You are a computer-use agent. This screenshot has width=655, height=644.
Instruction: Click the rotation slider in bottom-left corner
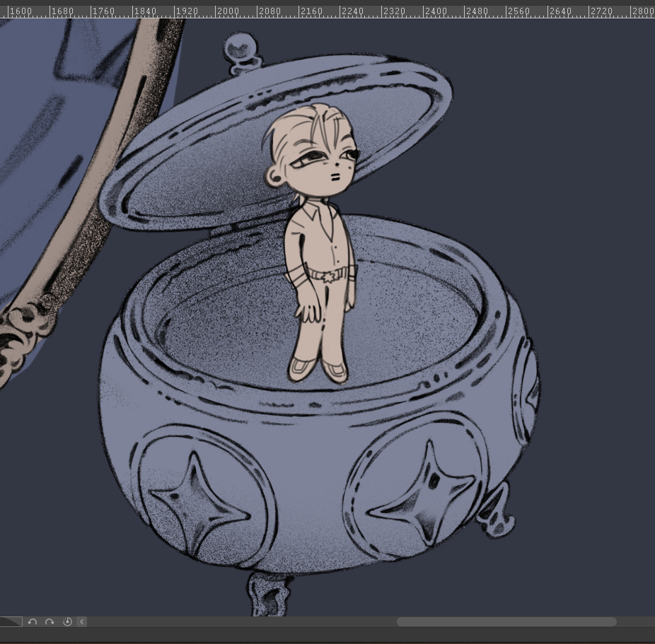pyautogui.click(x=11, y=622)
